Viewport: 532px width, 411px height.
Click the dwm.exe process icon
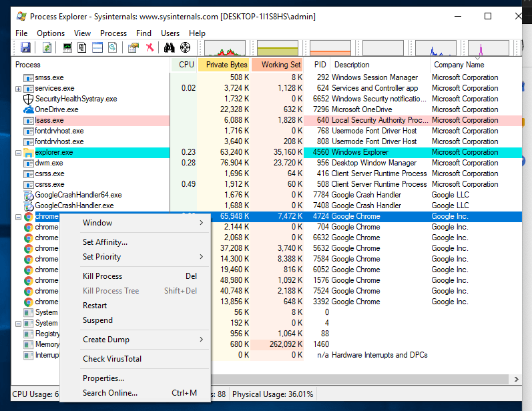click(x=29, y=163)
